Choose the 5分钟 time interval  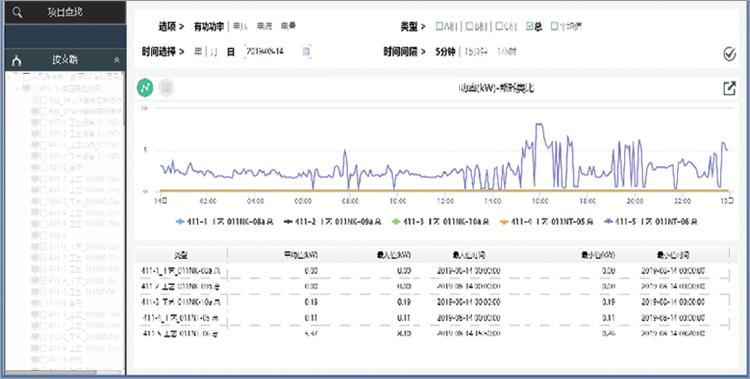point(445,51)
